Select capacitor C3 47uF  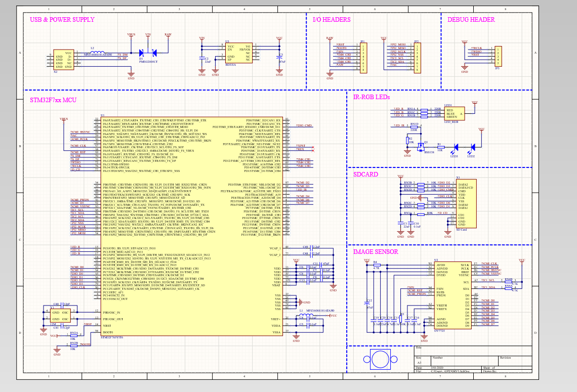280,58
